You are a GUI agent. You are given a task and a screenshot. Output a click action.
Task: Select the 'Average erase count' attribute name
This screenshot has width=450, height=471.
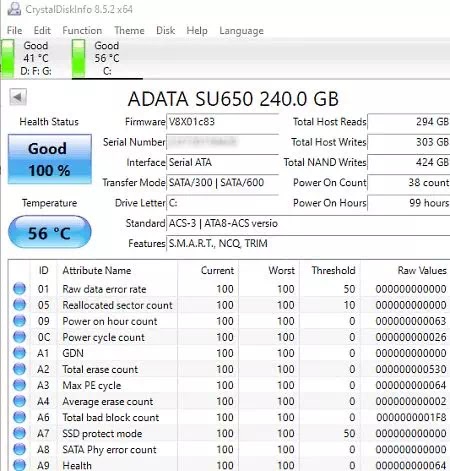[x=108, y=401]
